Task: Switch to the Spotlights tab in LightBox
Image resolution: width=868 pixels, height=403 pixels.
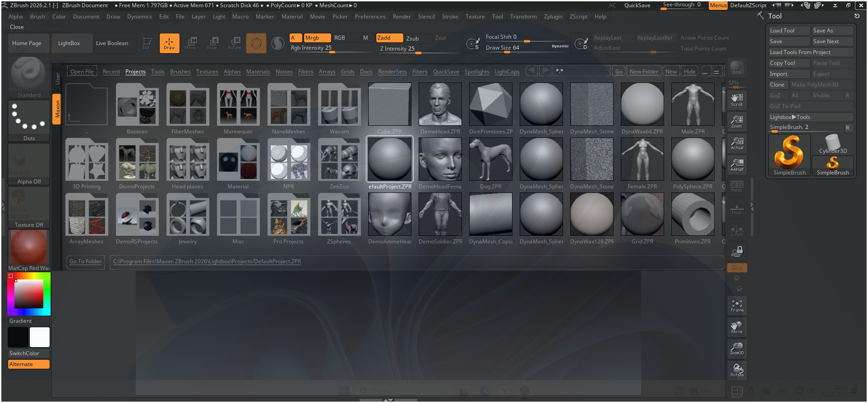Action: 476,72
